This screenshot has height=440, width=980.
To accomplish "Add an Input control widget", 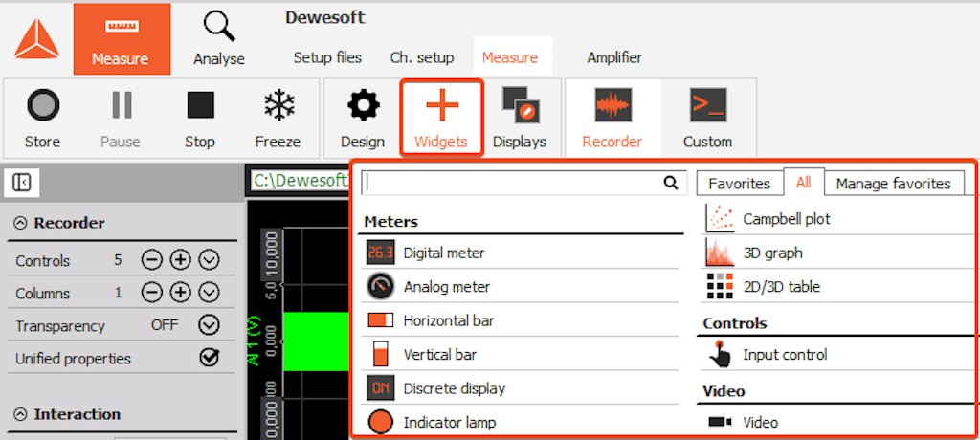I will (x=837, y=354).
